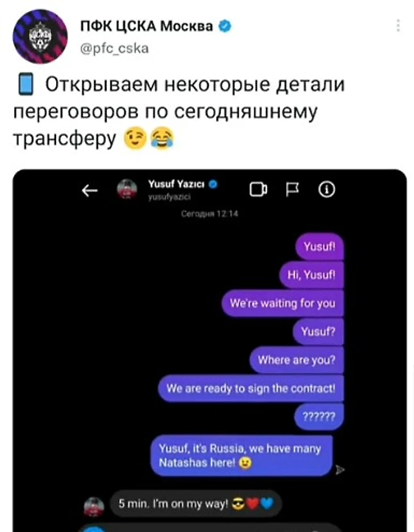Select the 'Natashas here!' message bubble
The width and height of the screenshot is (414, 532).
[x=242, y=456]
